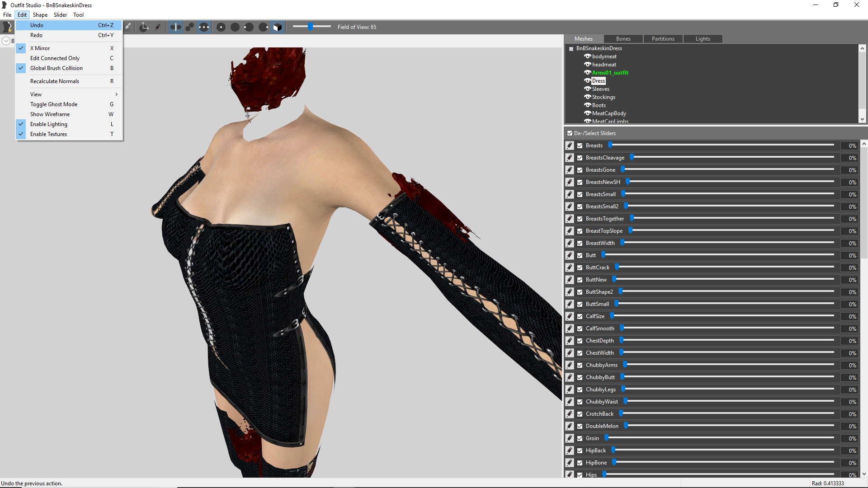
Task: Click the ChestWidth slider track
Action: 727,352
